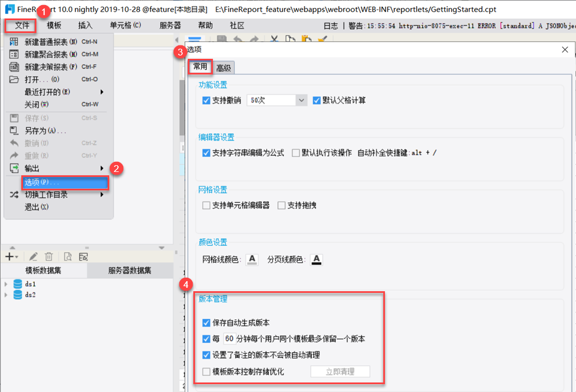
Task: Click the new decision report menu icon
Action: tap(14, 67)
